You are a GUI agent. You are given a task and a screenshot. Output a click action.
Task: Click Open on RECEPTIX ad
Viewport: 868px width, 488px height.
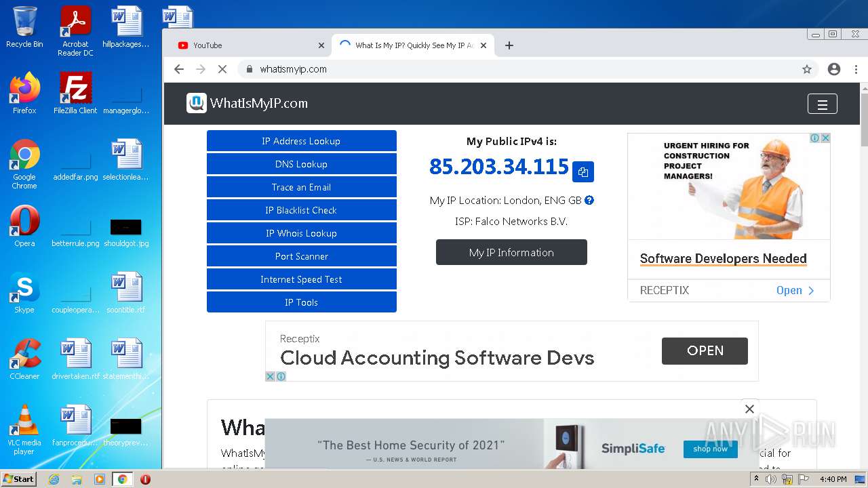795,290
